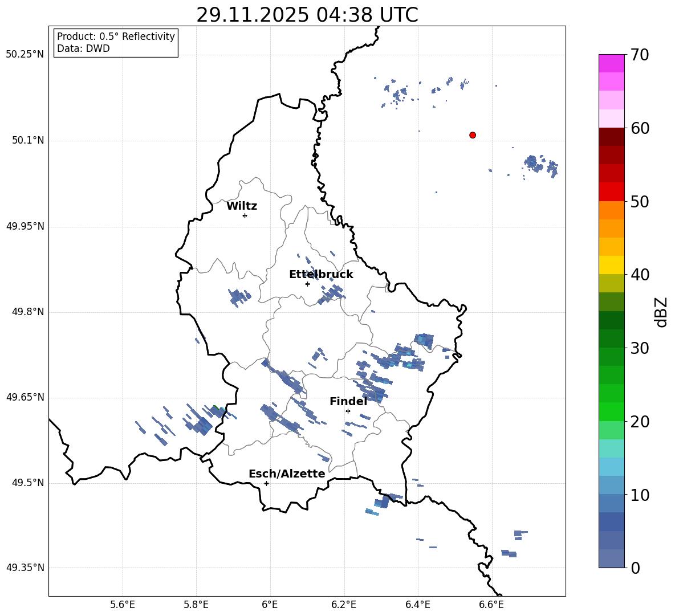Pick the magenta swatch atop the colorbar
Screen dimensions: 675x616
coord(612,63)
